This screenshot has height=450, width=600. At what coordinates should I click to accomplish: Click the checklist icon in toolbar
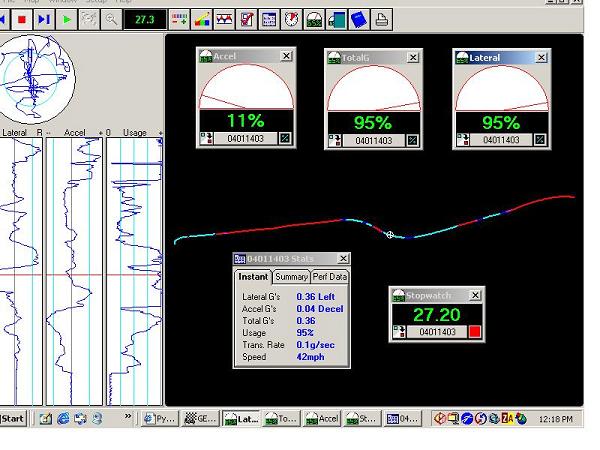click(247, 19)
